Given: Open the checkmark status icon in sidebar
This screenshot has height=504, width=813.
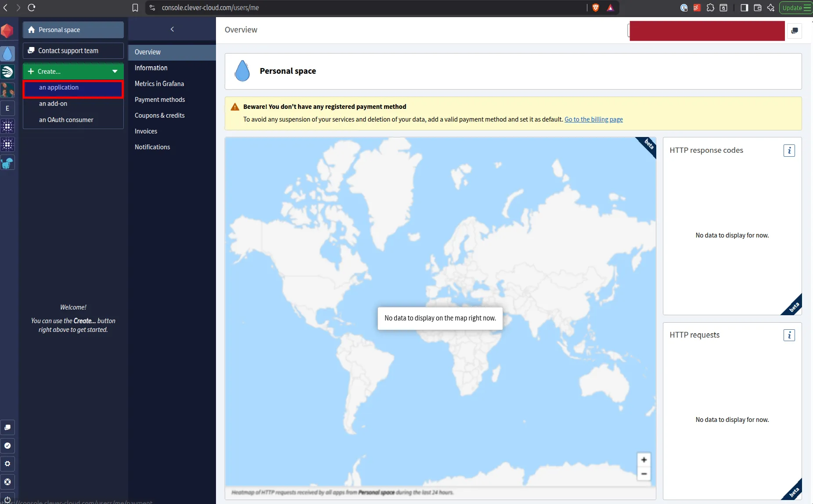Looking at the screenshot, I should (7, 446).
